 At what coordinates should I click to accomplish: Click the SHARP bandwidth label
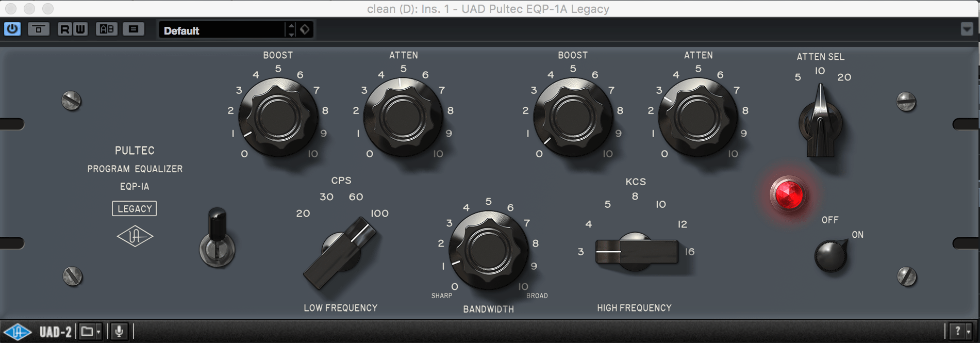pos(442,296)
